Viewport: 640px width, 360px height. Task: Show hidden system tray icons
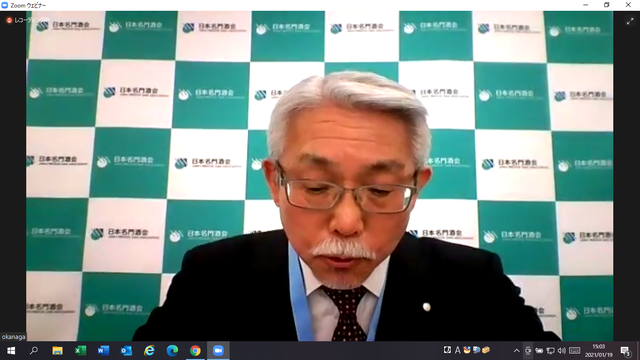(516, 351)
